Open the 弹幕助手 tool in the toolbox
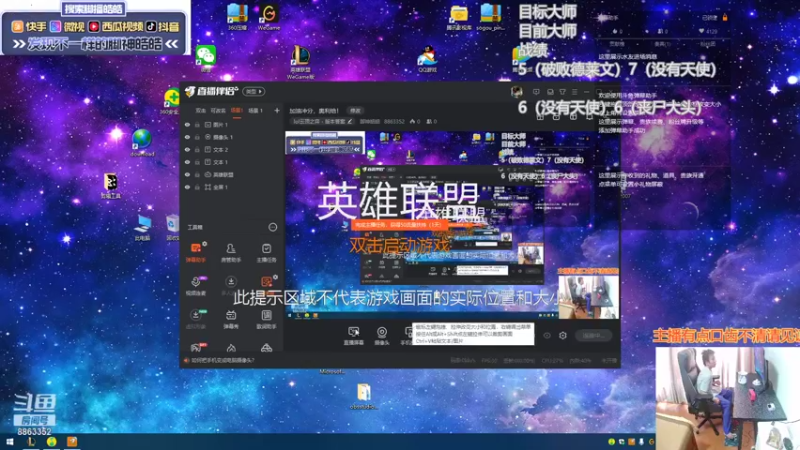 pos(196,253)
